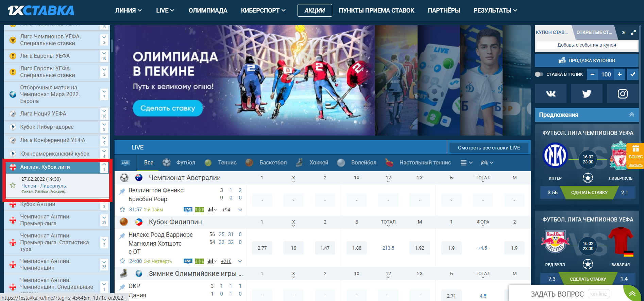The height and width of the screenshot is (301, 644).
Task: Favorite the Челси - Ливерпуль match star
Action: [13, 185]
